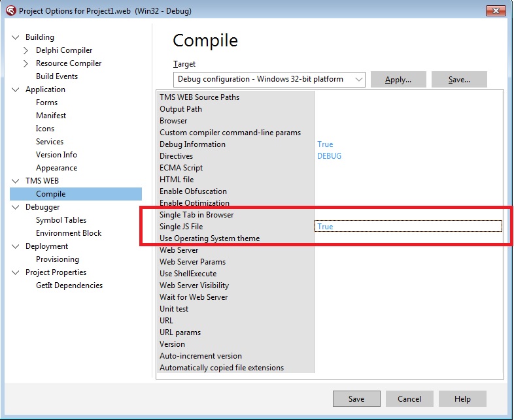This screenshot has height=420, width=514.
Task: Click the Delphi app icon in title bar
Action: 10,10
